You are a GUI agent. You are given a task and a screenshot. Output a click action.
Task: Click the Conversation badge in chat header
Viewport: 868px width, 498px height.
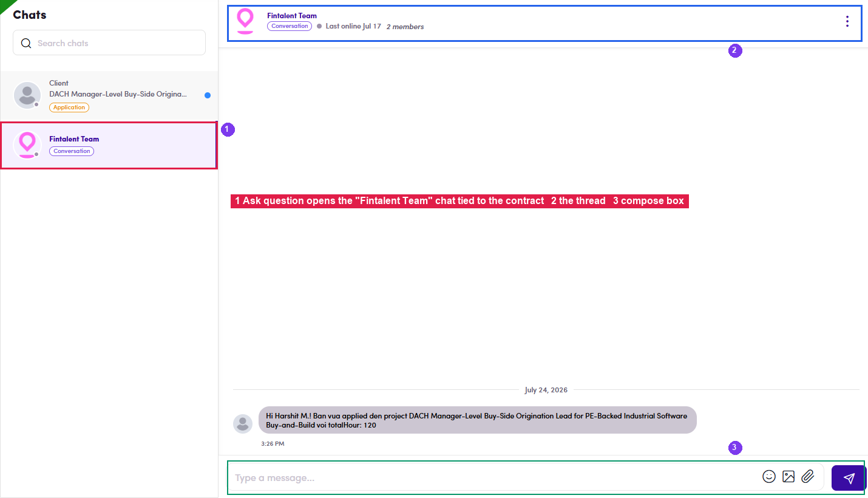click(x=290, y=26)
